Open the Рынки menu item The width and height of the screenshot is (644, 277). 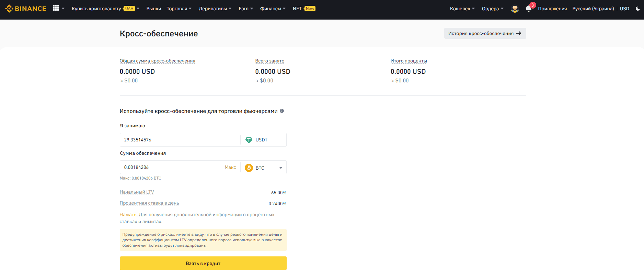pos(154,9)
